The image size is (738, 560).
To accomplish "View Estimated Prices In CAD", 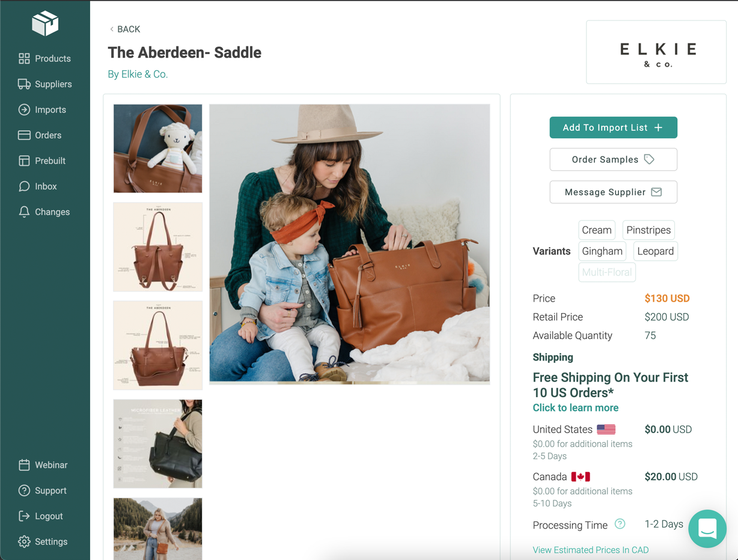I will (x=590, y=550).
